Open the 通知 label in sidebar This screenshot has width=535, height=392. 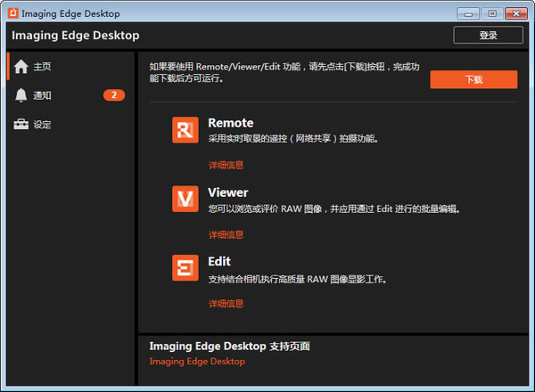pos(42,95)
